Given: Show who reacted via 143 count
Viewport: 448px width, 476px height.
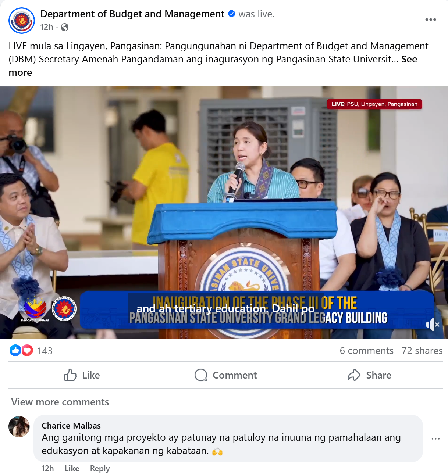Looking at the screenshot, I should [45, 351].
